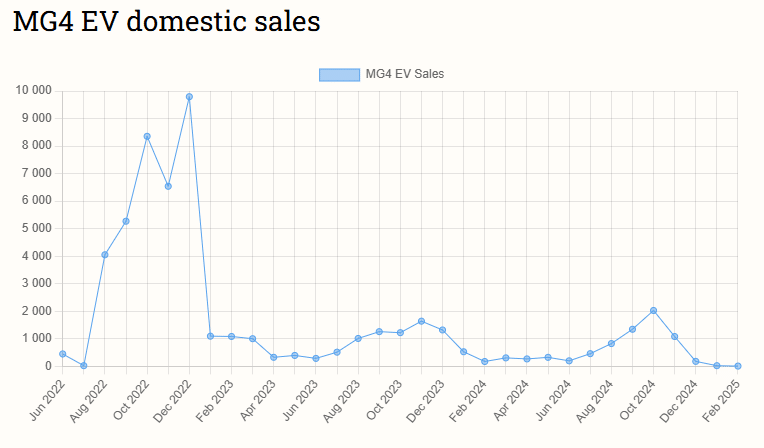This screenshot has width=764, height=448.
Task: Select the September 2022 data point
Action: (126, 221)
